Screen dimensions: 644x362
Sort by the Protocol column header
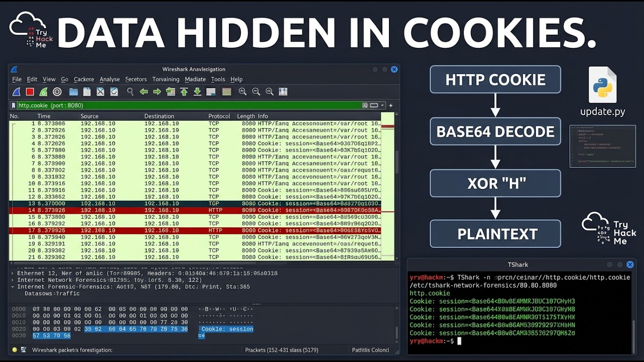(219, 116)
